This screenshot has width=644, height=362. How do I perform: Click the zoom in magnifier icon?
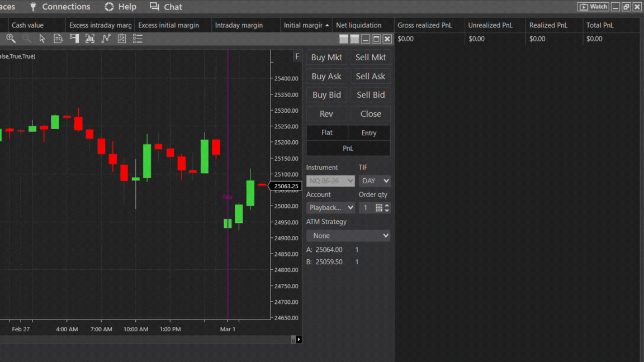coord(11,39)
